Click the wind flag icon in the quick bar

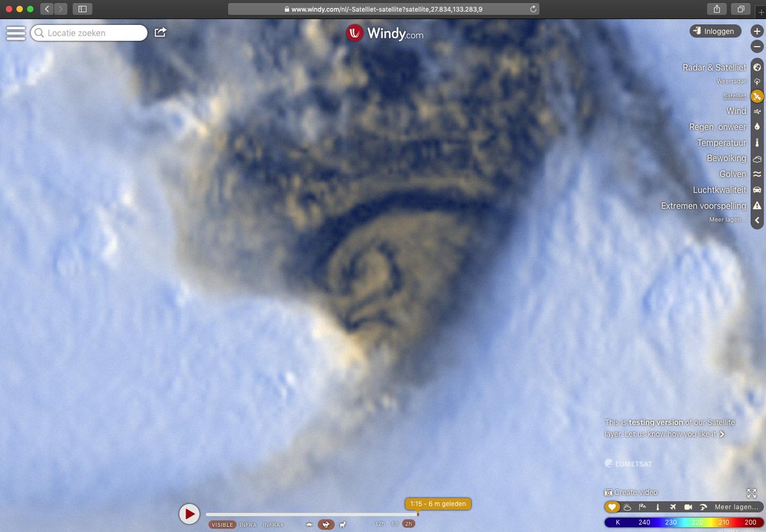642,507
